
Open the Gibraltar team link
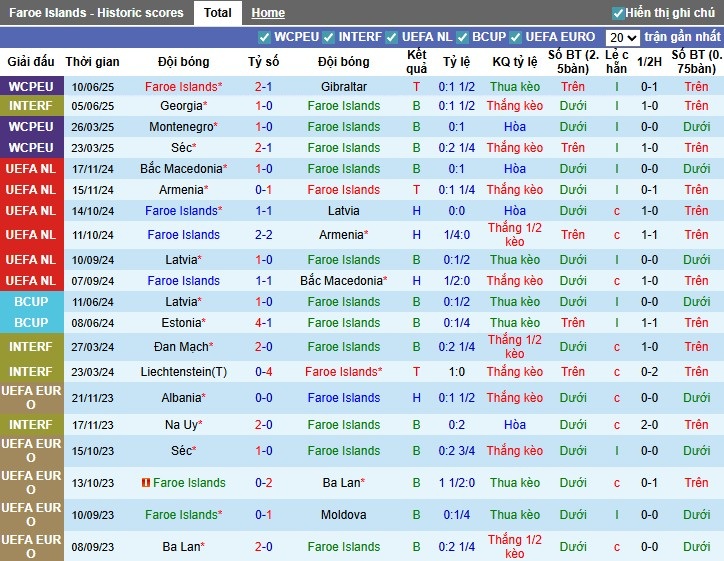coord(344,86)
